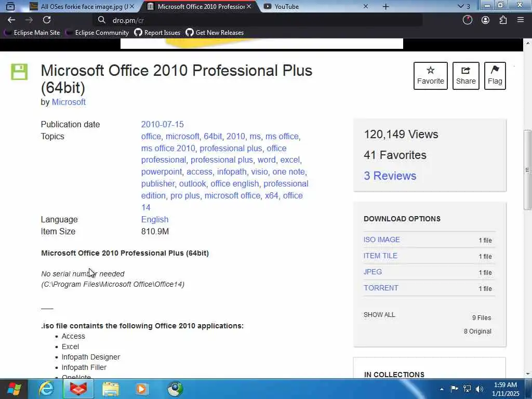
Task: Reload the page with refresh icon
Action: [47, 20]
